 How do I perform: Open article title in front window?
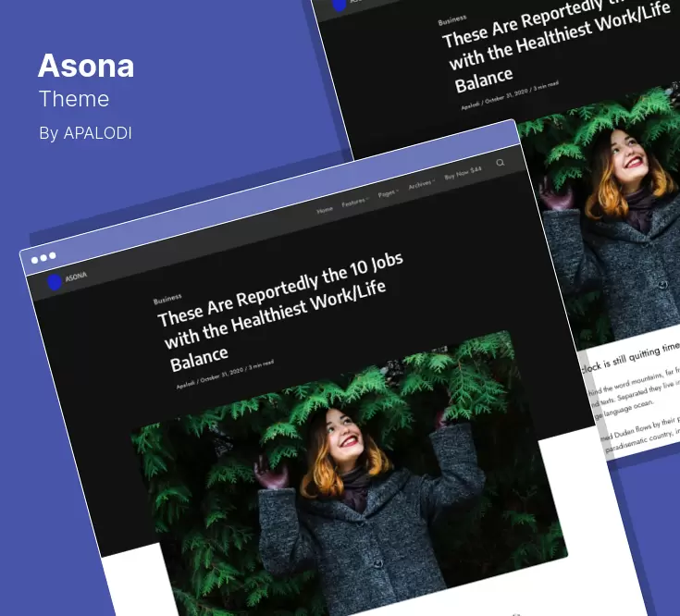(x=281, y=311)
